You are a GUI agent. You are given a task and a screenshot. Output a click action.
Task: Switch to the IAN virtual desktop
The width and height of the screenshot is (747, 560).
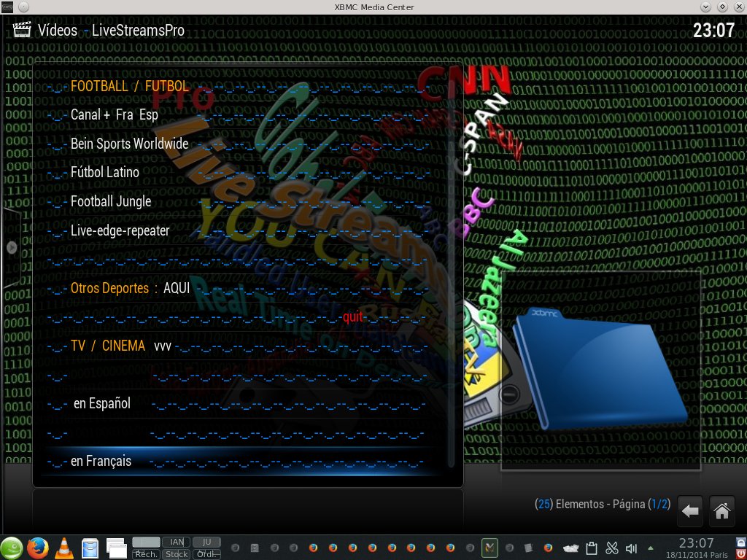tap(177, 542)
